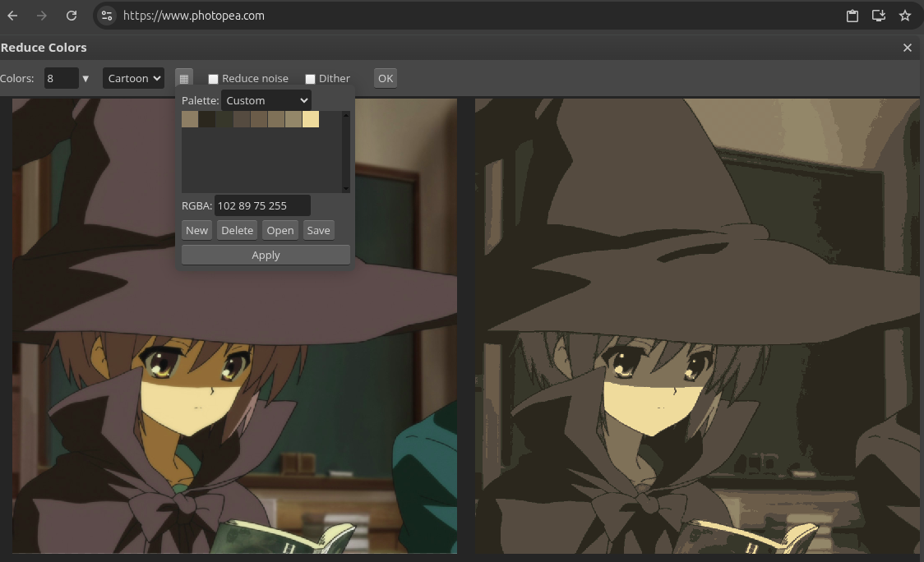Select the sixth khaki-brown palette swatch
This screenshot has height=562, width=924.
(276, 119)
